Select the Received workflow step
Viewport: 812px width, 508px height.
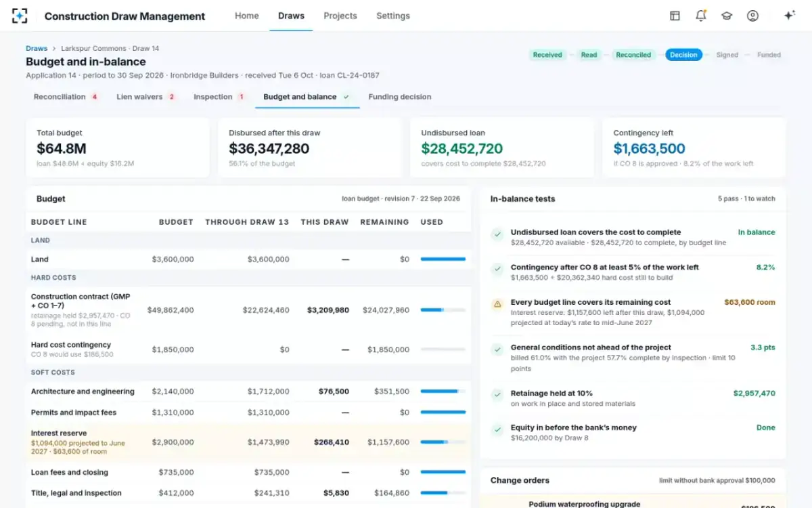click(547, 55)
